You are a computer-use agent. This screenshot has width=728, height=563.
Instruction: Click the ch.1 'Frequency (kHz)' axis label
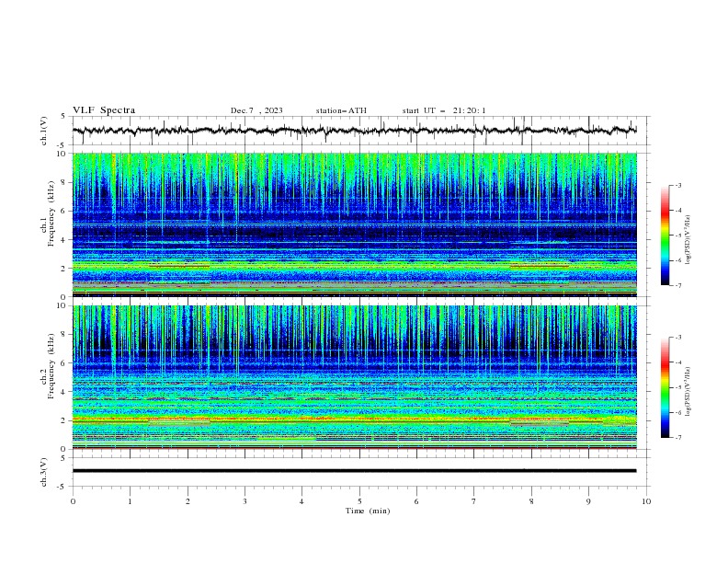(51, 215)
